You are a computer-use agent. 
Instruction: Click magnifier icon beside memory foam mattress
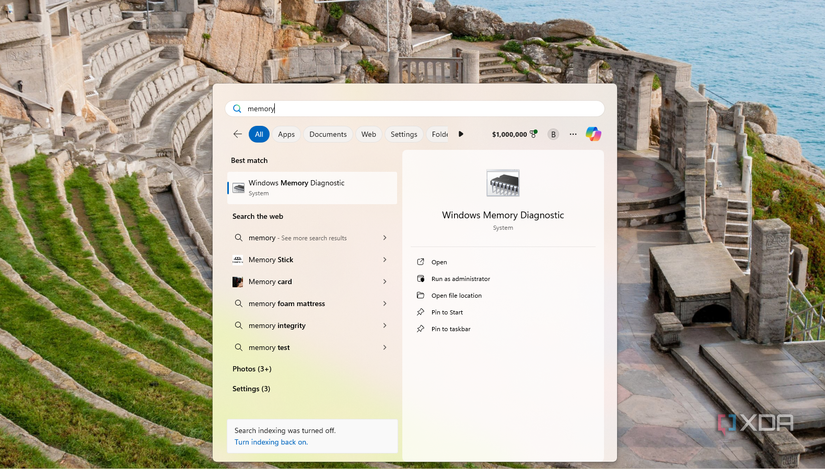point(238,304)
